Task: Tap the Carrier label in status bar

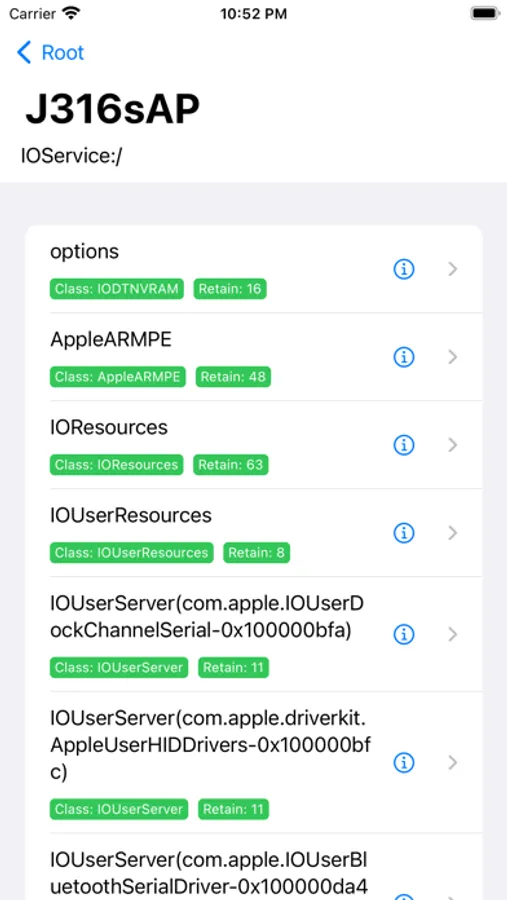Action: [32, 14]
